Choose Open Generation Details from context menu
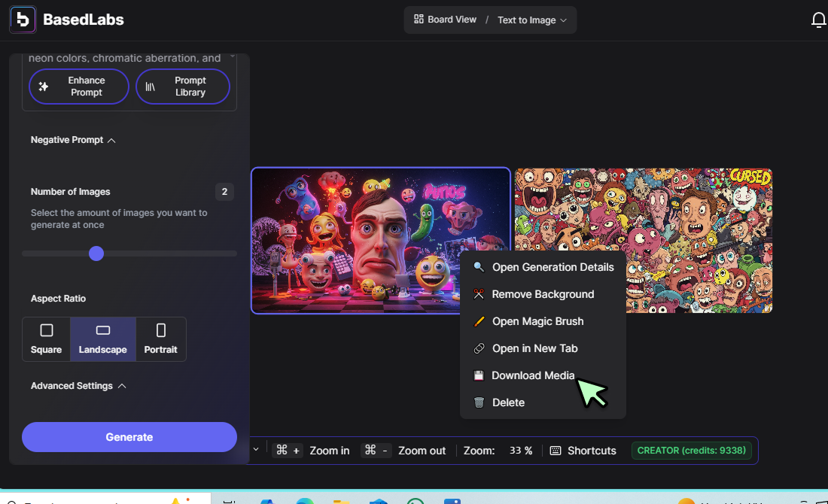Screen dimensions: 828x504 coord(543,267)
